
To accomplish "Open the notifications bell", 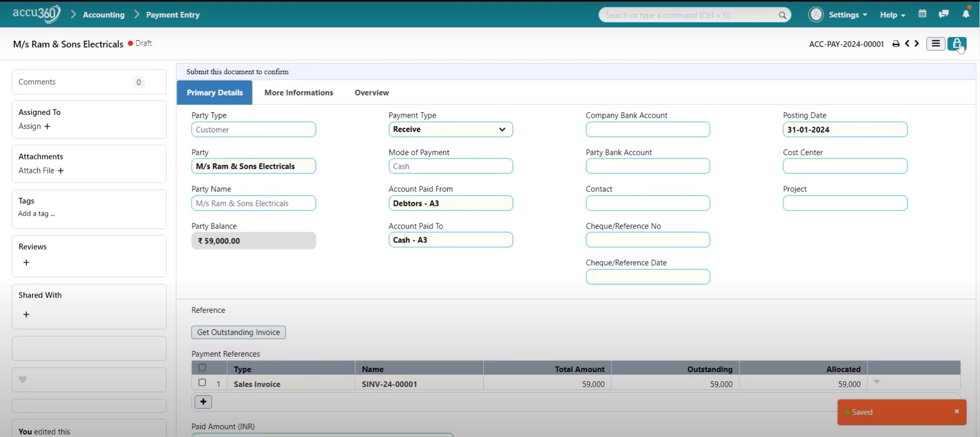I will [966, 14].
